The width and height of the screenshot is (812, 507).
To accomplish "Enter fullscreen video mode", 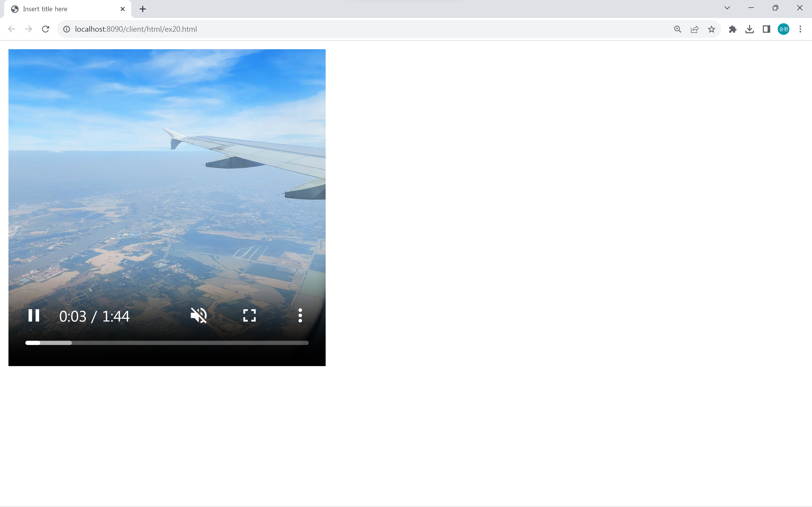I will tap(249, 316).
